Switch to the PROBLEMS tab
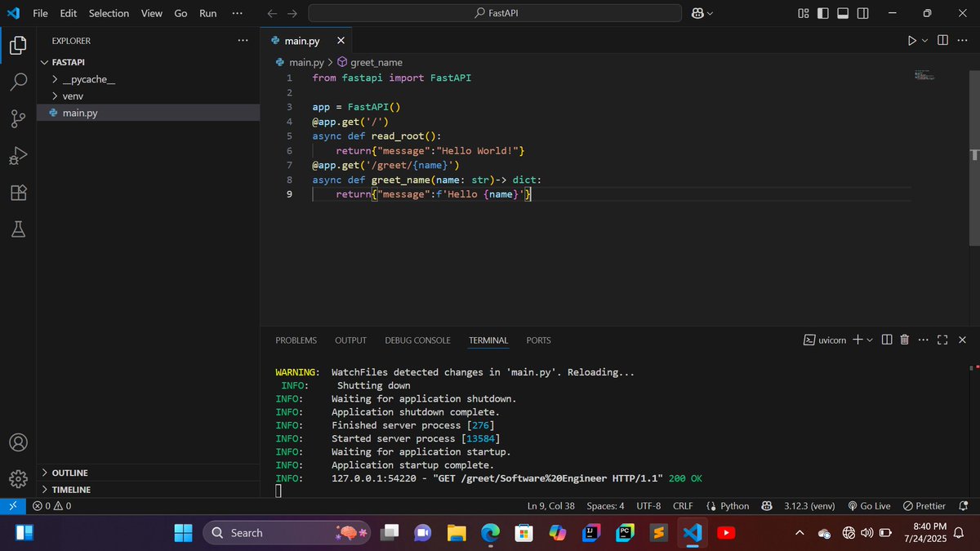 [x=296, y=340]
